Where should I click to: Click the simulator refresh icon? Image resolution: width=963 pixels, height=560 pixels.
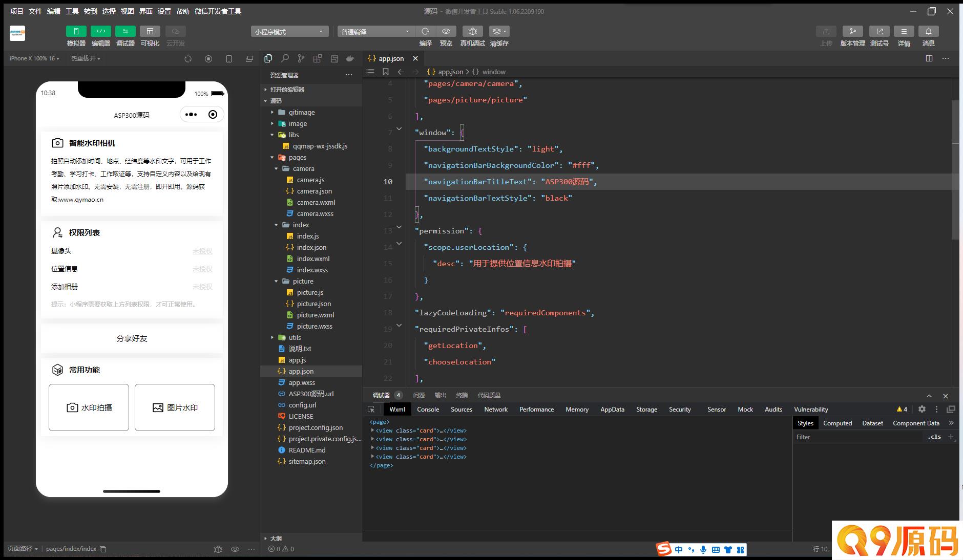[188, 59]
